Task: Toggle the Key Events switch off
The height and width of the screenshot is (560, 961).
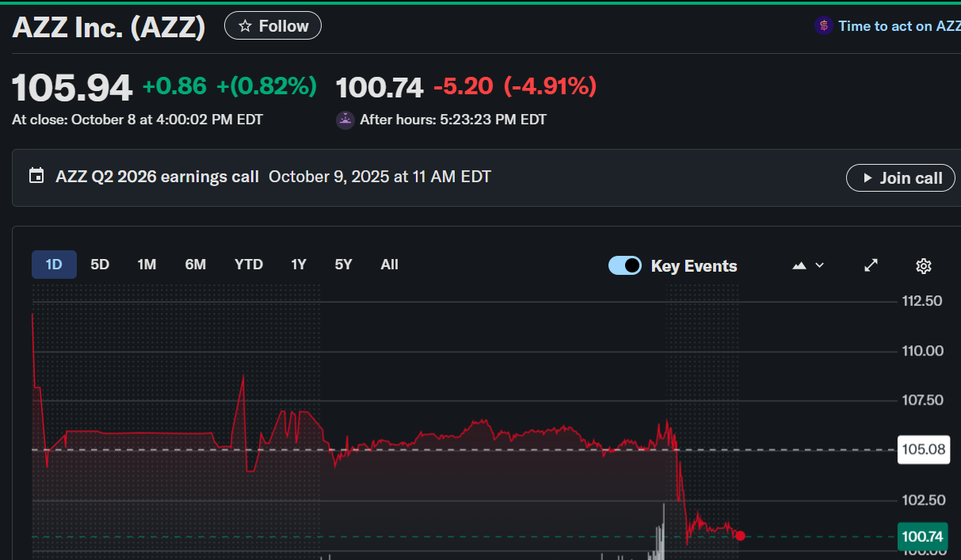Action: tap(624, 266)
